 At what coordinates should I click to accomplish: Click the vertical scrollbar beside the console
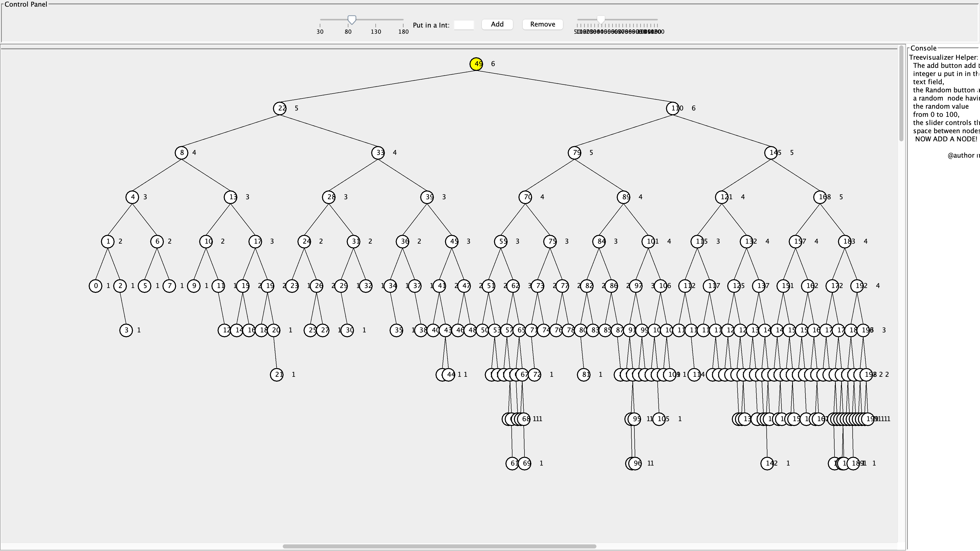coord(901,93)
